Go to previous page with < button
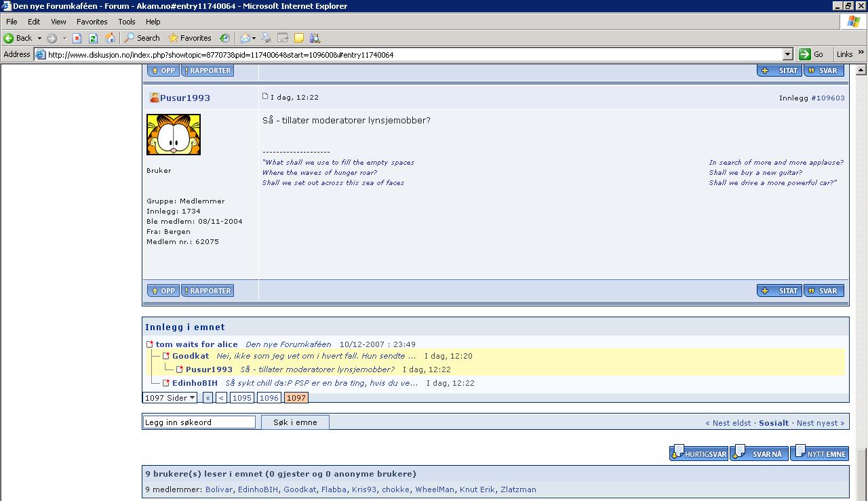This screenshot has height=501, width=868. coord(221,398)
